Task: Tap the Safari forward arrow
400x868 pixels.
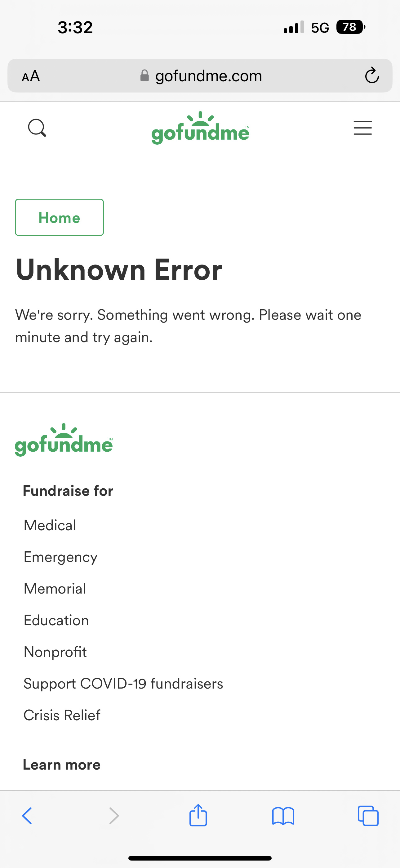Action: pyautogui.click(x=114, y=816)
